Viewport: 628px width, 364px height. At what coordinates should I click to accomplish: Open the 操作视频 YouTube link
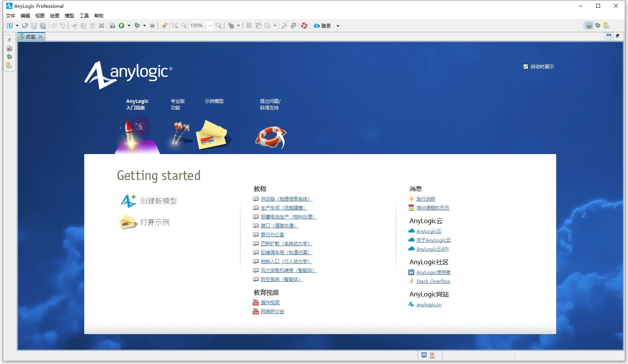coord(270,303)
